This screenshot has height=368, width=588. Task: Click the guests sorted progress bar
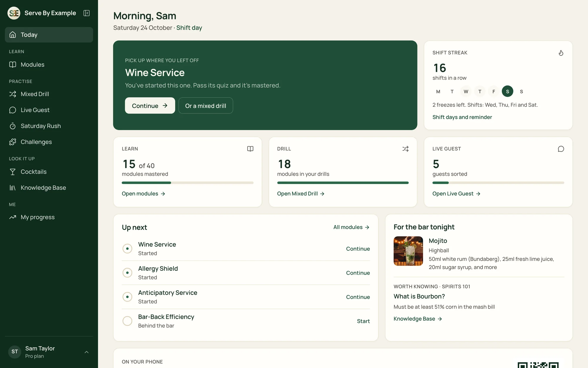(x=498, y=183)
